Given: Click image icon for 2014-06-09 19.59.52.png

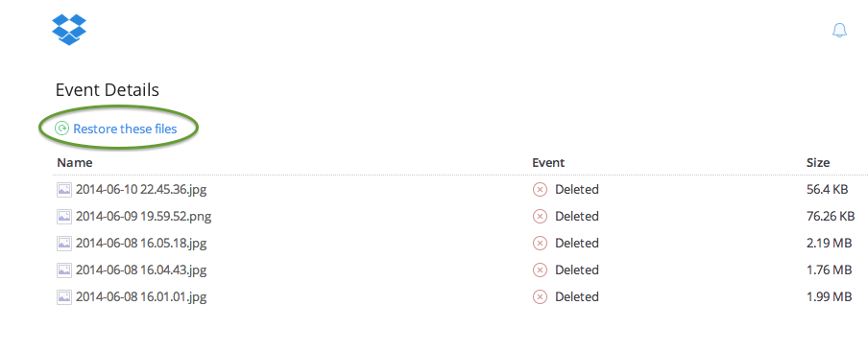Looking at the screenshot, I should (64, 216).
